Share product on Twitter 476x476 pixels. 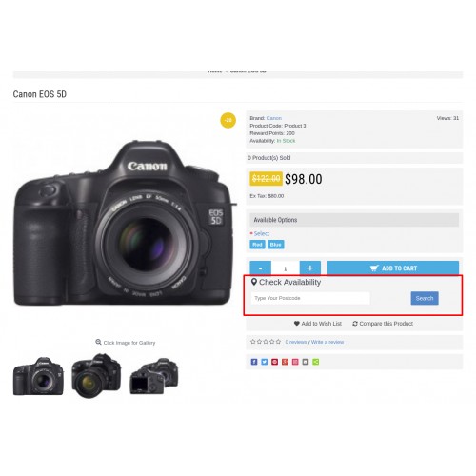pos(265,362)
